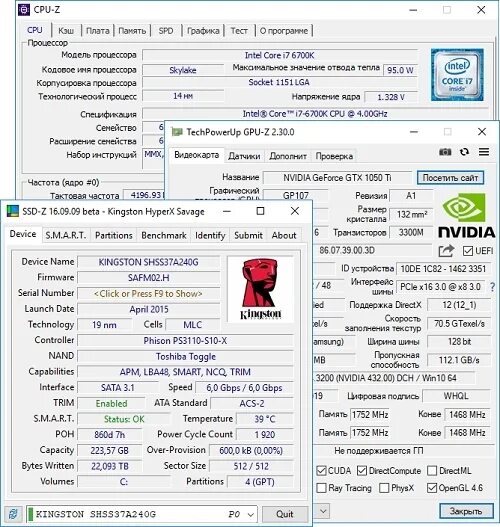
Task: Click the NVIDIA logo in GPU-Z
Action: tap(467, 216)
